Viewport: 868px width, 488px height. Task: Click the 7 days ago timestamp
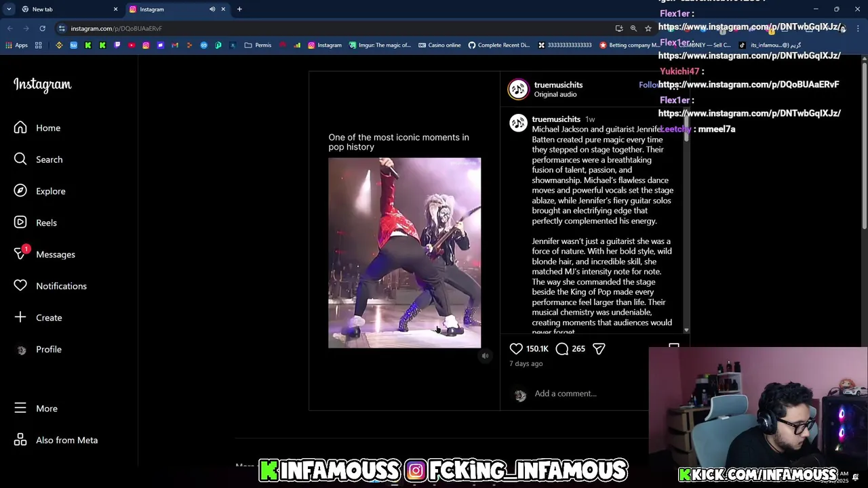[x=526, y=364]
